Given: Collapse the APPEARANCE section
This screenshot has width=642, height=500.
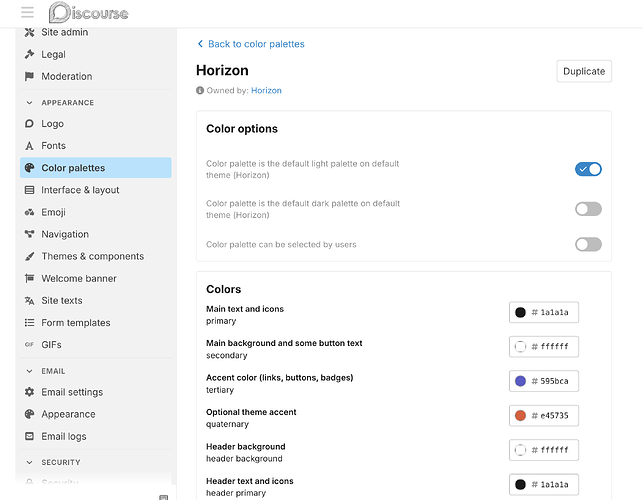Looking at the screenshot, I should pos(29,102).
